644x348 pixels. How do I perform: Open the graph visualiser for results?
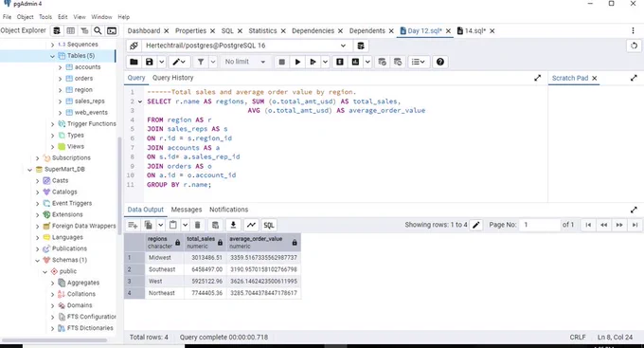pos(251,225)
